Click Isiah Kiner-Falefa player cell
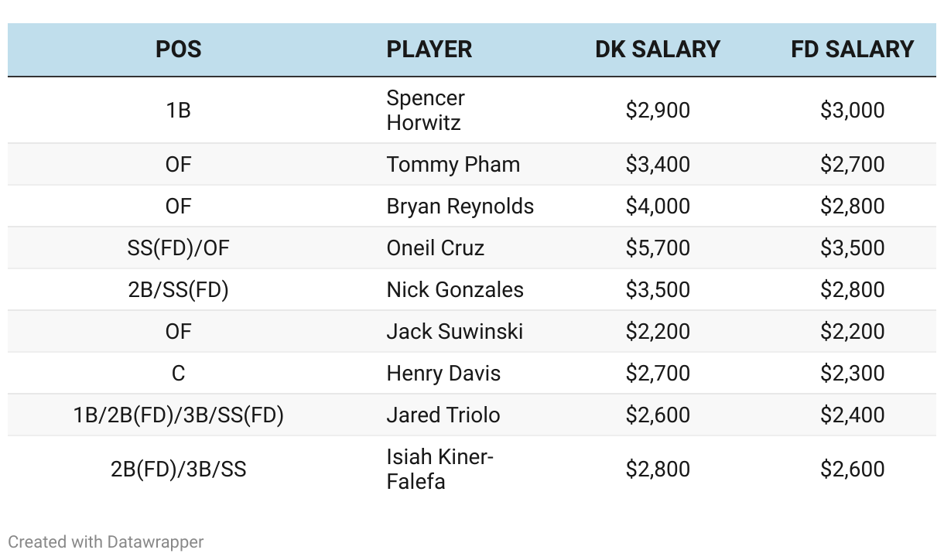This screenshot has height=560, width=944. coord(440,469)
